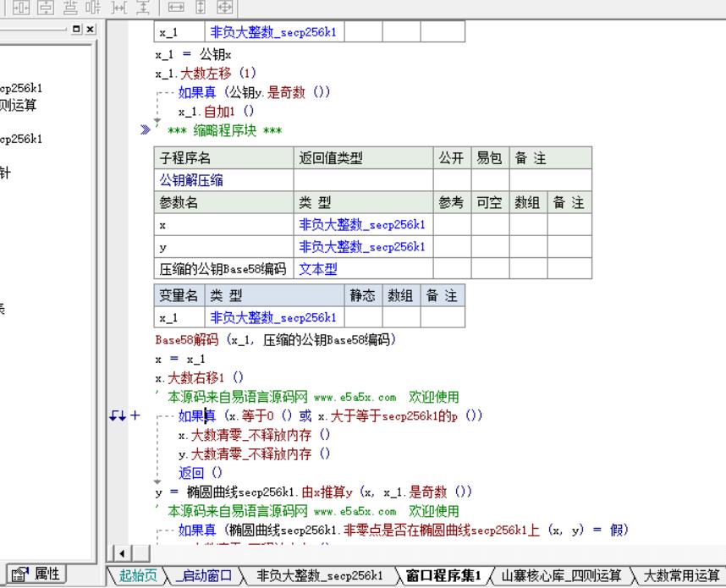Expand the collapsed 缩略程序块 block marker

tap(146, 130)
